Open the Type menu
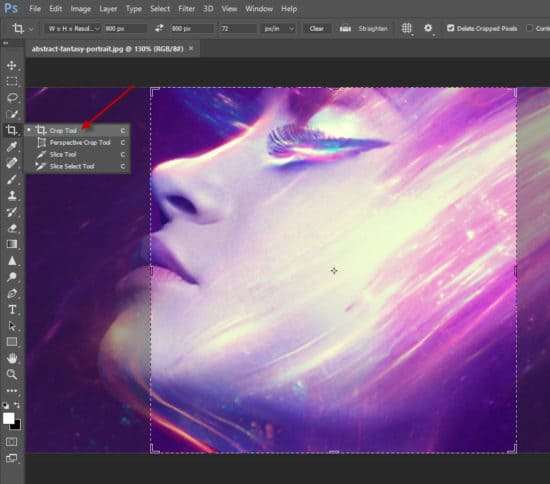The image size is (550, 484). [134, 9]
